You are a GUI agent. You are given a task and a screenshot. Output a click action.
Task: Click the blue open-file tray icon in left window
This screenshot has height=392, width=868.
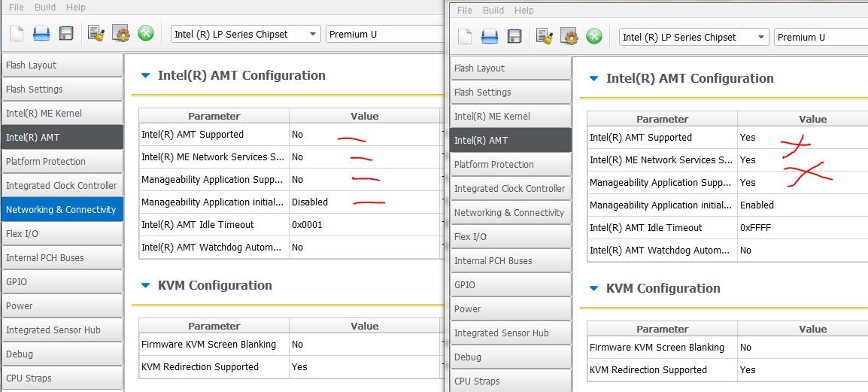pos(41,34)
